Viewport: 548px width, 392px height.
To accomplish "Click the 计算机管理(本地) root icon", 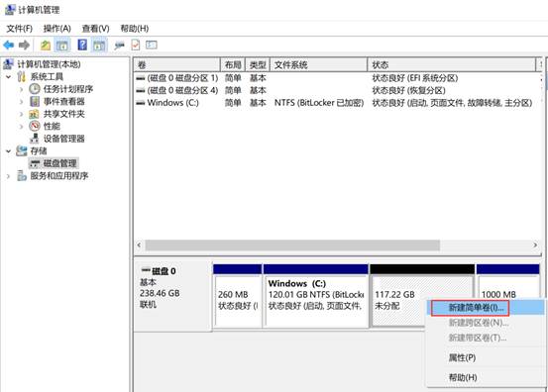I will coord(8,64).
